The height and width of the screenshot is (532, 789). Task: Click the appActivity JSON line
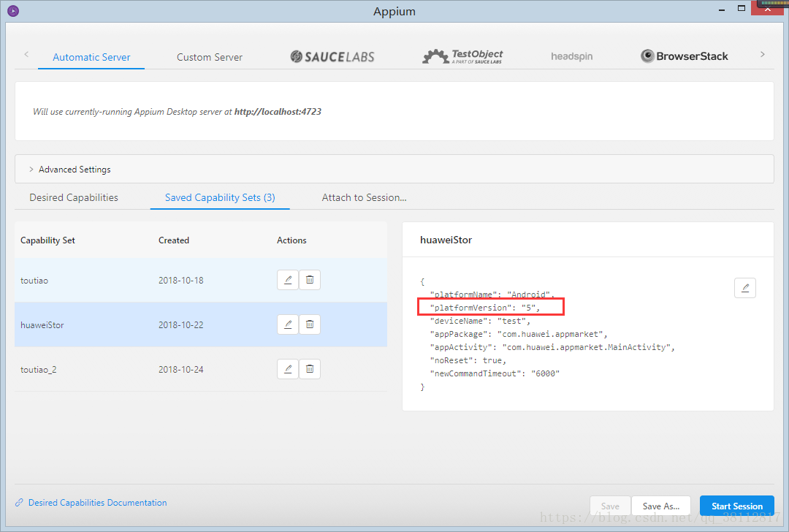click(552, 347)
